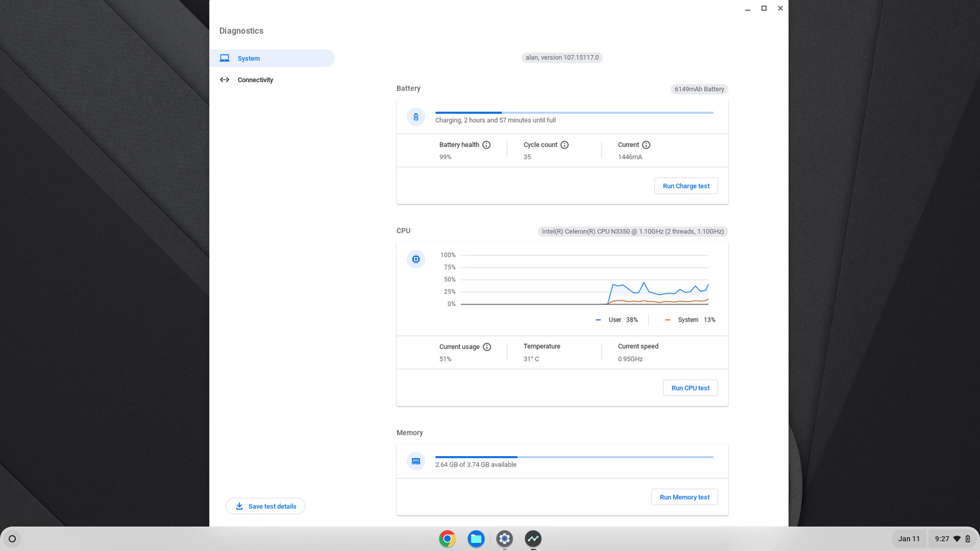Click the current speed value 0.95GHz
Image resolution: width=980 pixels, height=551 pixels.
(630, 359)
